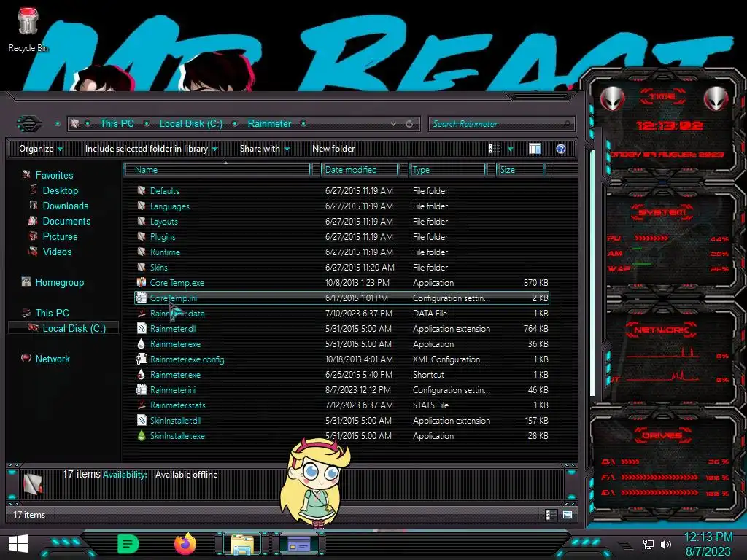Click the change view icon
The image size is (747, 560).
494,149
